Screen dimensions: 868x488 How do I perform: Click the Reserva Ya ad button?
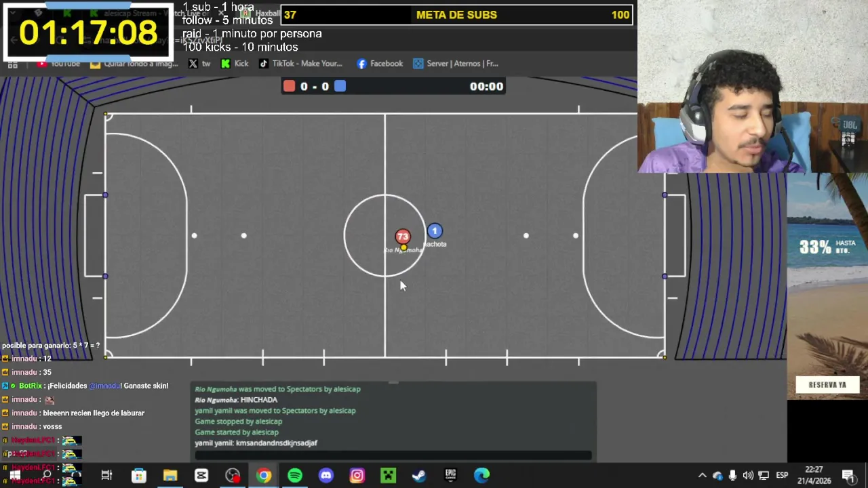(x=827, y=384)
